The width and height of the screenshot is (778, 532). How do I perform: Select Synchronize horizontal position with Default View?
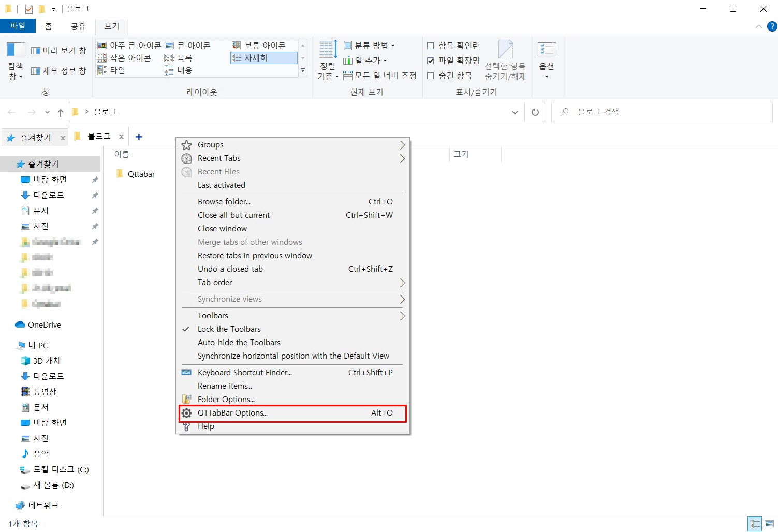pyautogui.click(x=293, y=356)
